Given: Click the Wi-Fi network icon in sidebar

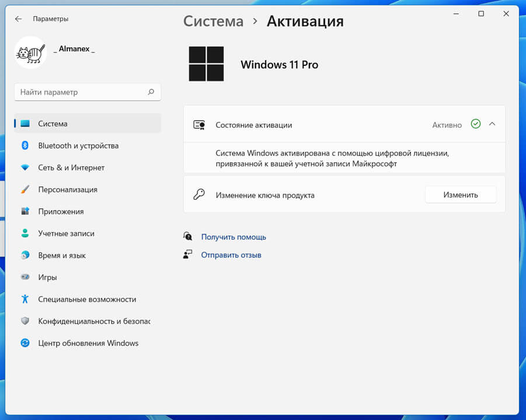Looking at the screenshot, I should [25, 167].
